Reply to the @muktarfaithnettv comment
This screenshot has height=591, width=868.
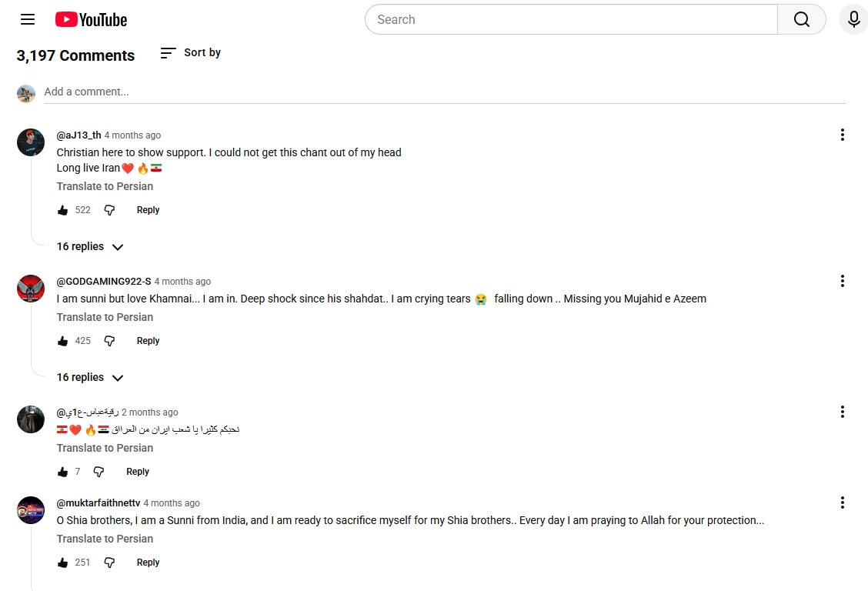pyautogui.click(x=148, y=563)
